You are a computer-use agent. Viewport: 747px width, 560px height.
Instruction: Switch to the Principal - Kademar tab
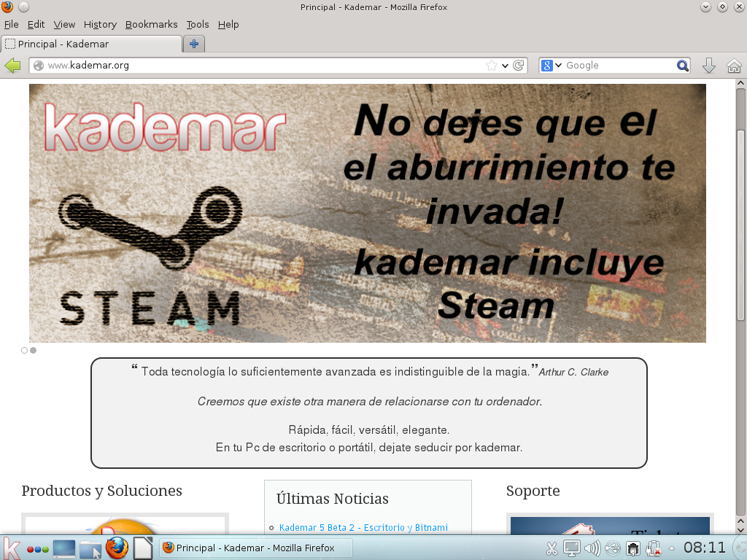point(91,44)
